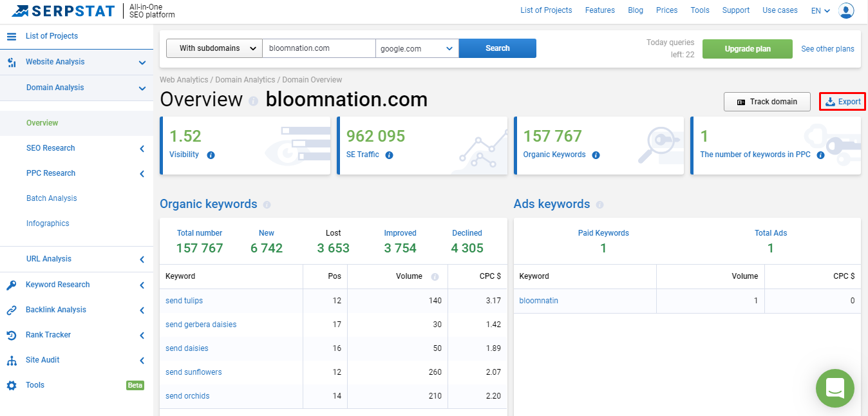Click the Paid Keywords label

[603, 233]
